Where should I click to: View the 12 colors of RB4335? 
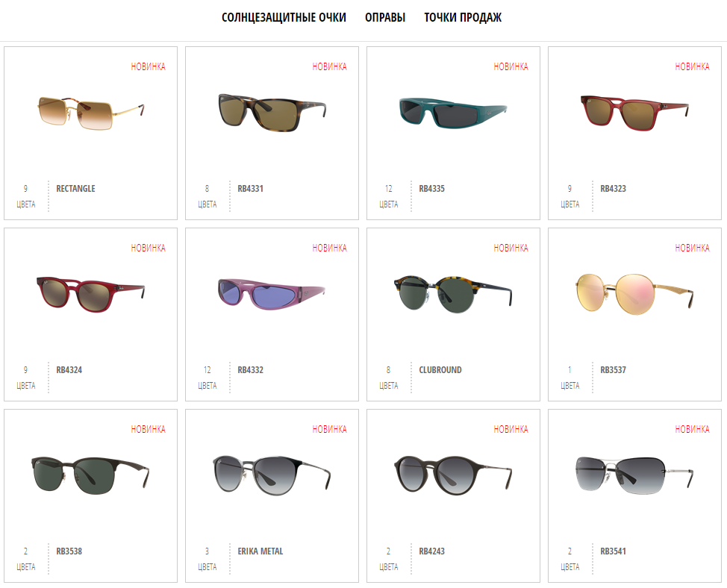389,196
